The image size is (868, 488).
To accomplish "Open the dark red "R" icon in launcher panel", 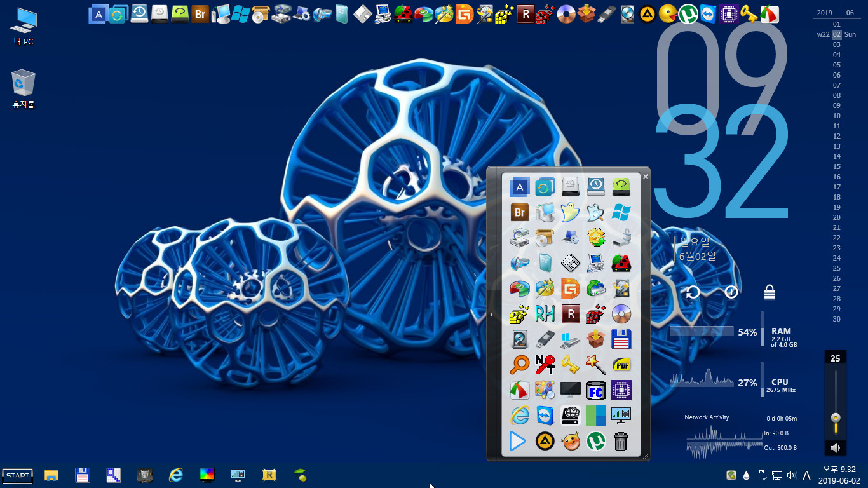I will pyautogui.click(x=571, y=314).
